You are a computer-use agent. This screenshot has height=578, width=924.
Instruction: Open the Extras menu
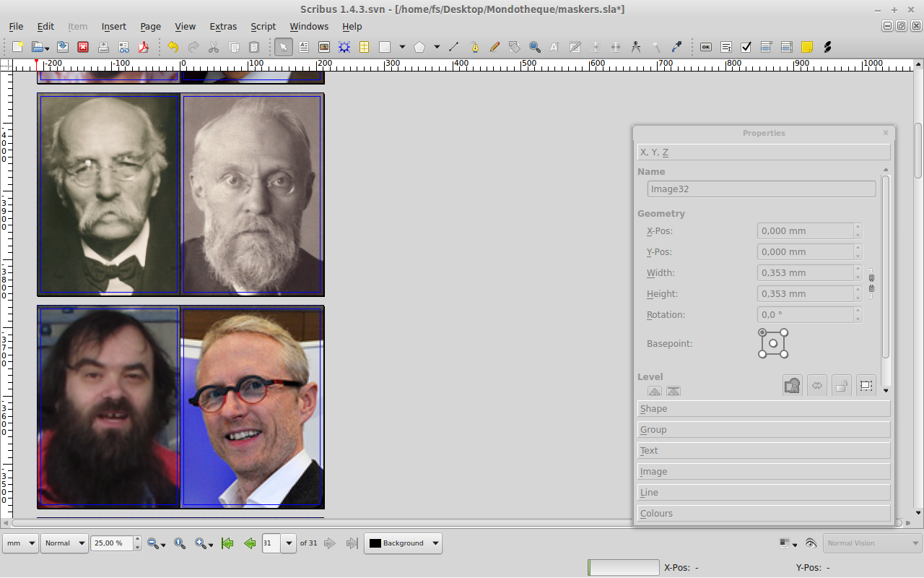pos(223,26)
